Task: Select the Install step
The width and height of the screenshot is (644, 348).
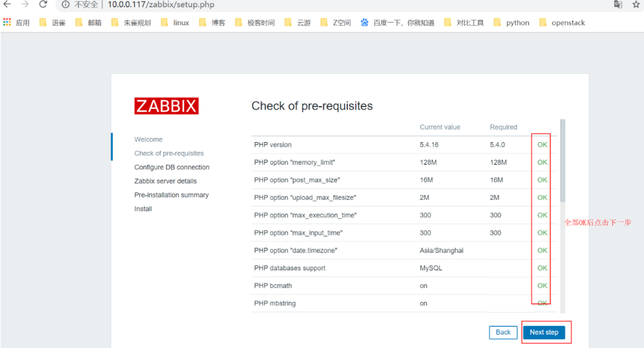Action: pyautogui.click(x=143, y=209)
